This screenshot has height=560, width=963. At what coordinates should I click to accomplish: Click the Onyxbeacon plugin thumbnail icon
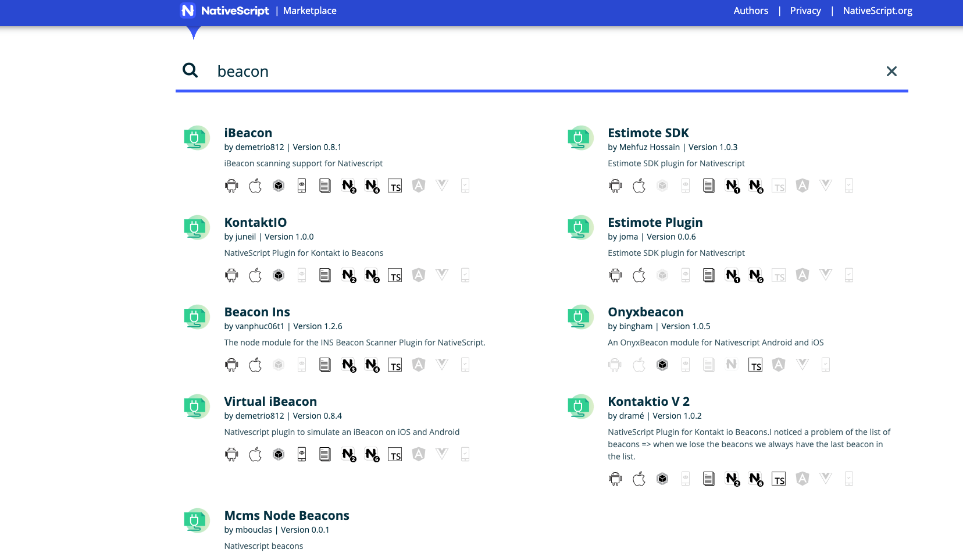[580, 317]
